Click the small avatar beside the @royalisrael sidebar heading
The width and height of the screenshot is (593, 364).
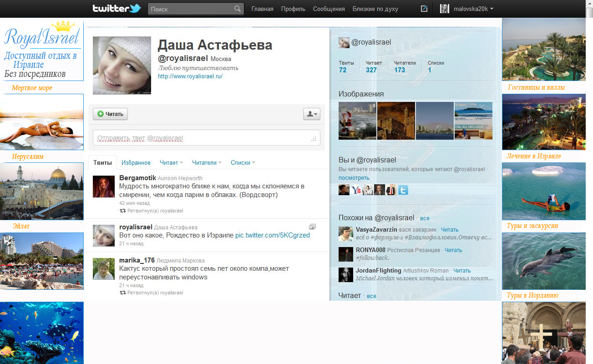pos(344,43)
